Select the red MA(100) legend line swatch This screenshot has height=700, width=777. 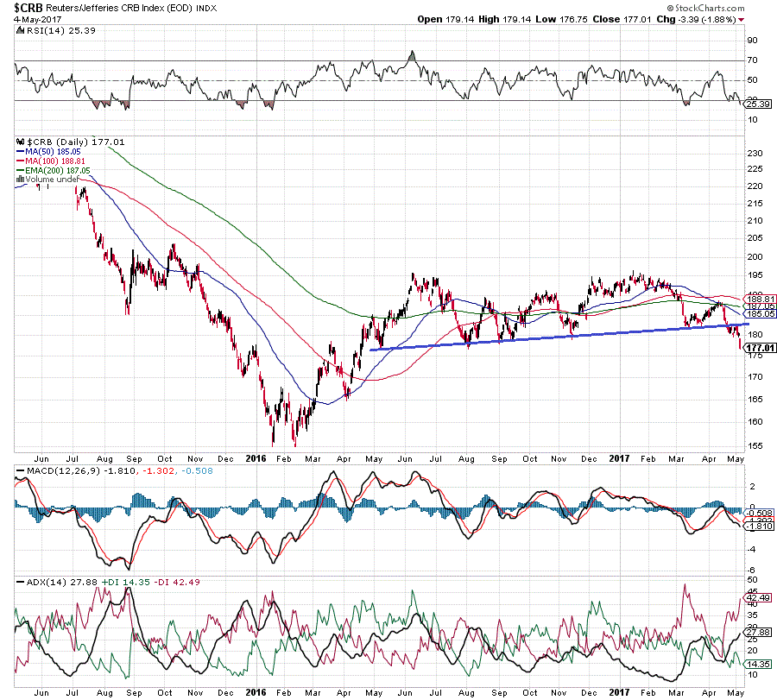[21, 161]
